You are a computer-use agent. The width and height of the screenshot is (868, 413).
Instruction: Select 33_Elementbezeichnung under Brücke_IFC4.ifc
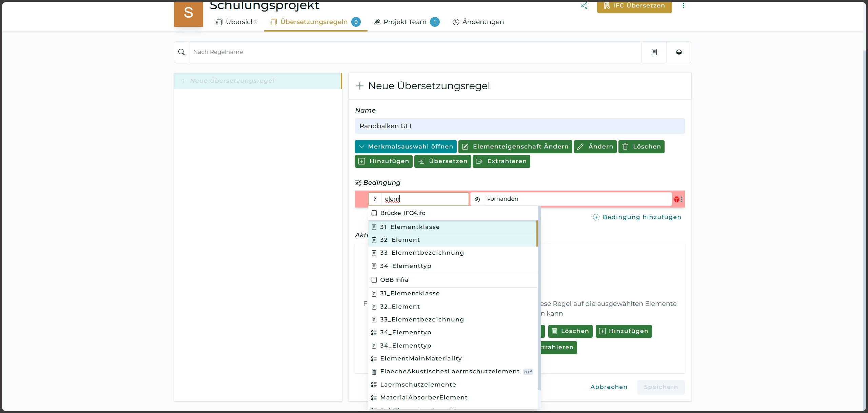coord(422,253)
